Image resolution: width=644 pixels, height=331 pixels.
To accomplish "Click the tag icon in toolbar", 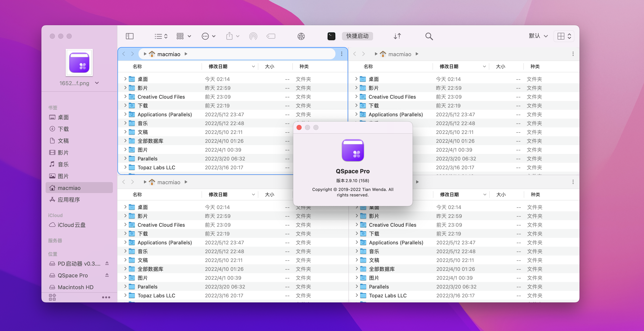I will [x=271, y=36].
